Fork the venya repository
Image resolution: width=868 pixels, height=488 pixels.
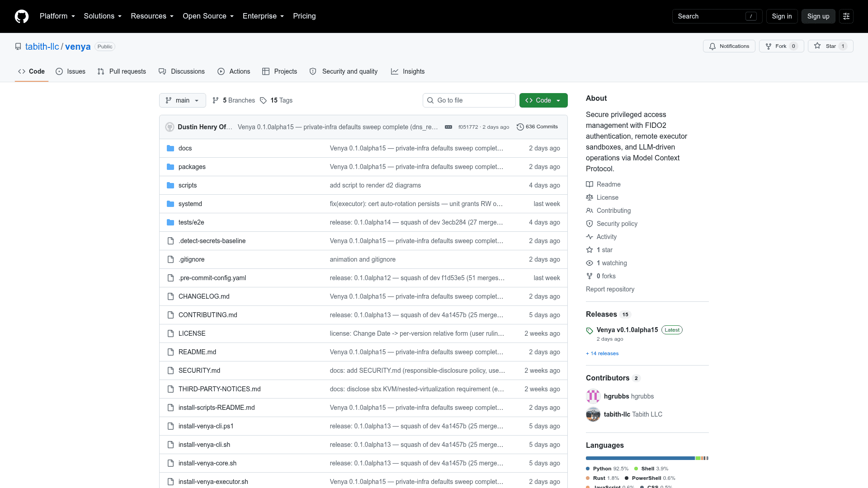click(x=781, y=46)
